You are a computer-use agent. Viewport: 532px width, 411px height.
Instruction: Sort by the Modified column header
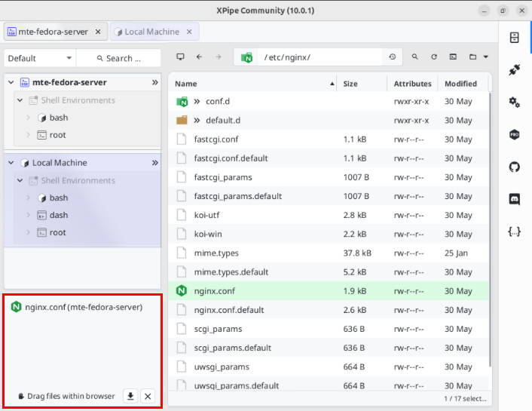[x=463, y=84]
